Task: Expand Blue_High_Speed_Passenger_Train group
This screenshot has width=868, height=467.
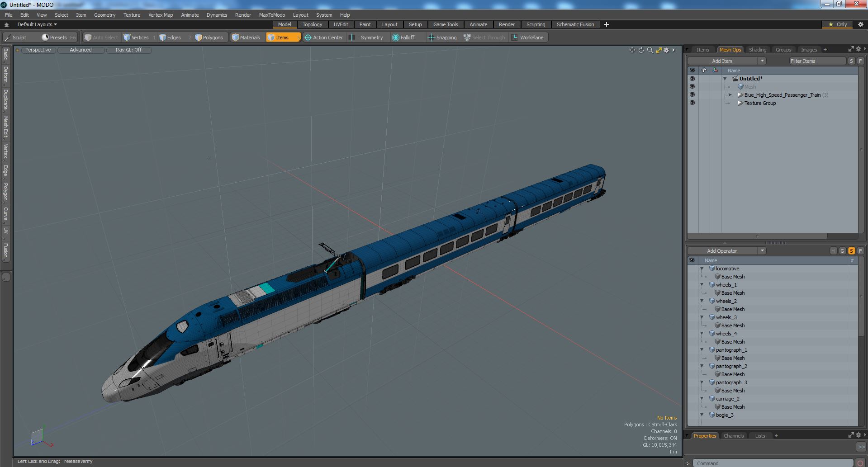Action: (x=730, y=95)
